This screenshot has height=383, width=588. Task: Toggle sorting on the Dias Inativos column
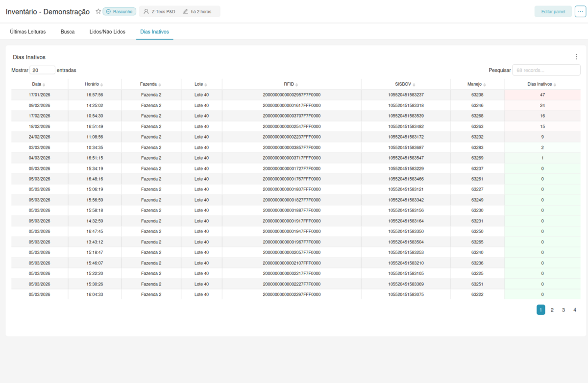pos(554,84)
